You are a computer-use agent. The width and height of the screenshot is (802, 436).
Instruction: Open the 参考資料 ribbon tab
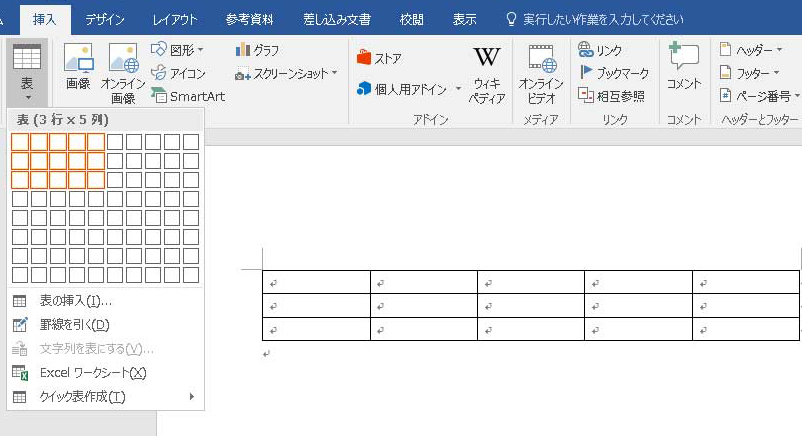250,19
